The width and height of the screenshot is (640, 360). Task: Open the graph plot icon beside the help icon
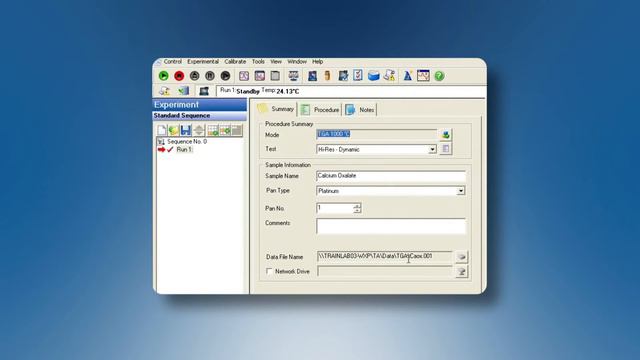[423, 76]
